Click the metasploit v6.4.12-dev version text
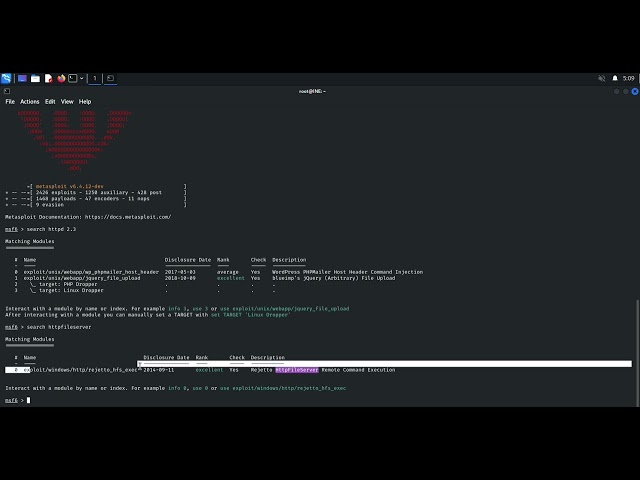Image resolution: width=640 pixels, height=480 pixels. (69, 186)
